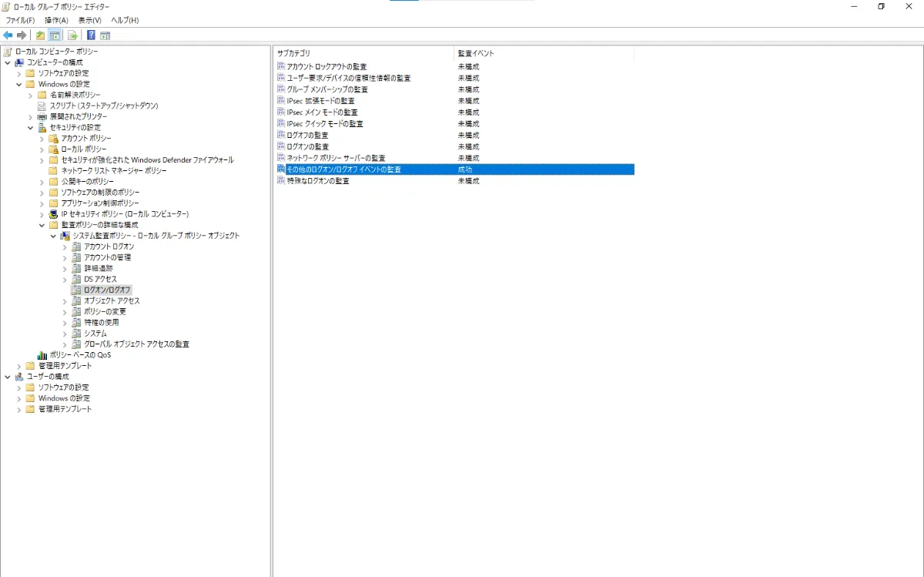This screenshot has height=577, width=924.
Task: Select the その他のログオン/ログオフ イベントの監査 row
Action: point(454,169)
